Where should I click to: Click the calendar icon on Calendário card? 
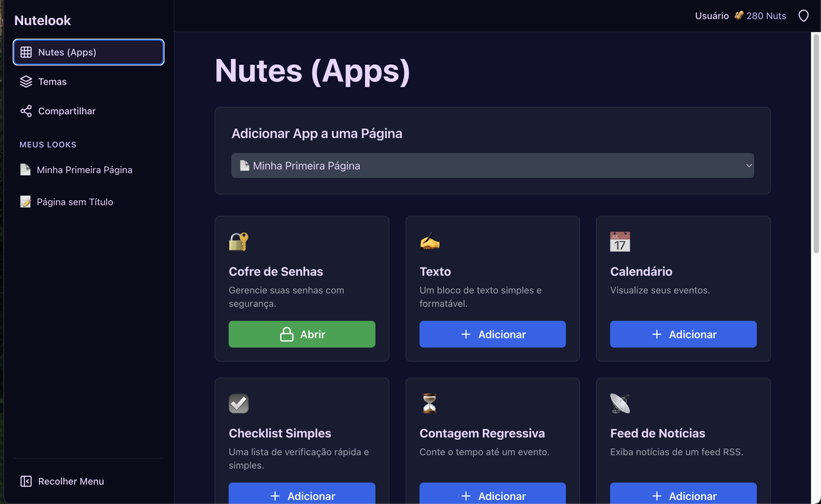tap(620, 242)
